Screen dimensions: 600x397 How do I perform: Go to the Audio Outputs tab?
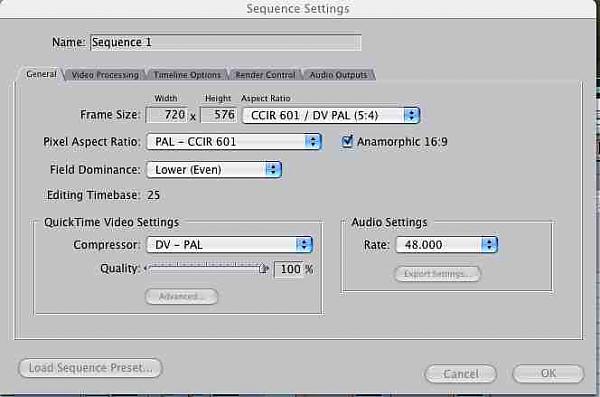pyautogui.click(x=339, y=75)
